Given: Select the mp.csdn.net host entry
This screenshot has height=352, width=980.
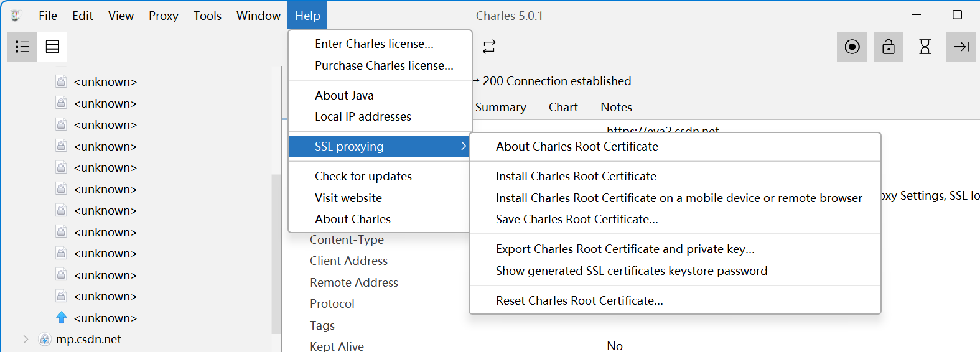Looking at the screenshot, I should pyautogui.click(x=88, y=339).
